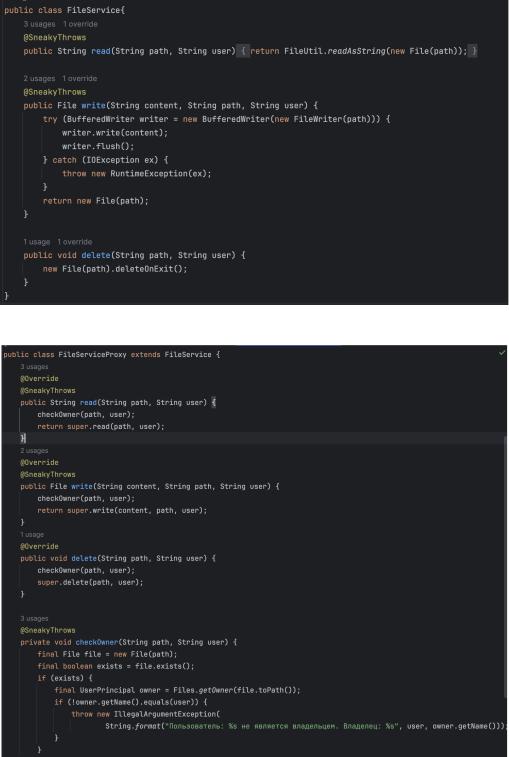This screenshot has width=509, height=757.
Task: Open '1 override' hint above FileService read
Action: pos(80,24)
